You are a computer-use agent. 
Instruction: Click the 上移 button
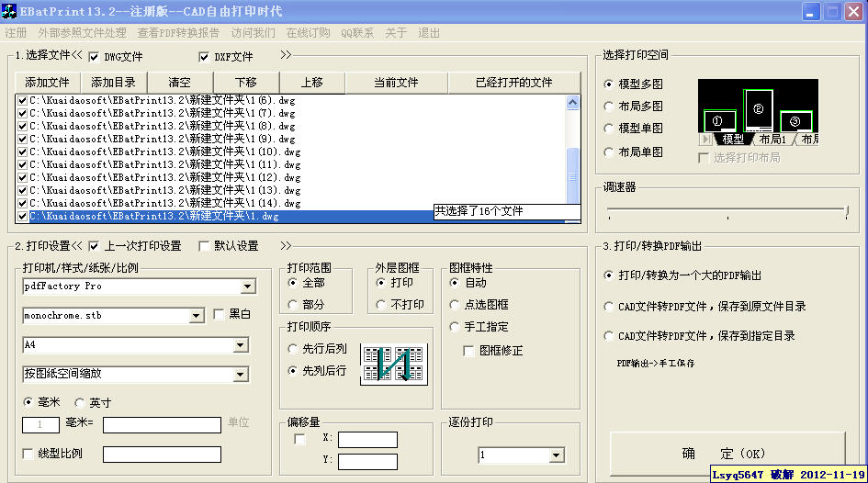click(312, 83)
